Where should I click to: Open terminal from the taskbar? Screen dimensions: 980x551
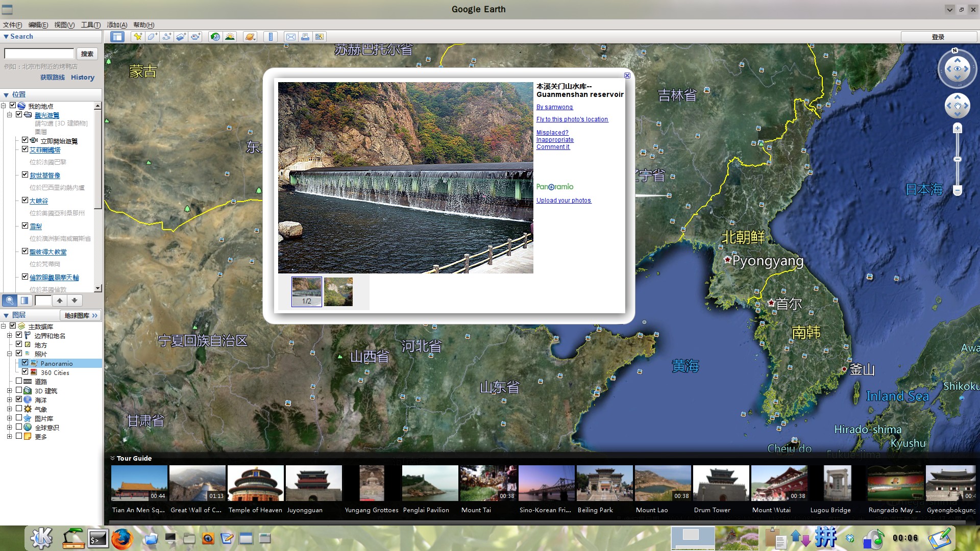(x=98, y=539)
